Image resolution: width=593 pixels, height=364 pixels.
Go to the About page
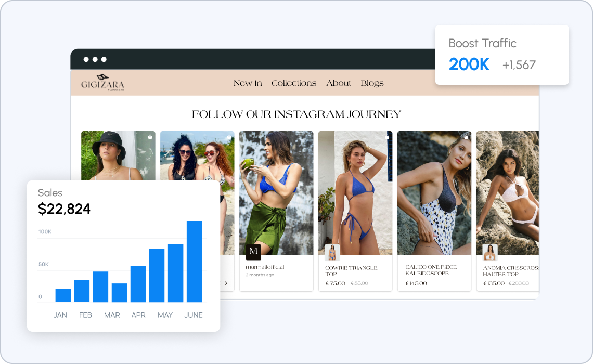(x=339, y=83)
